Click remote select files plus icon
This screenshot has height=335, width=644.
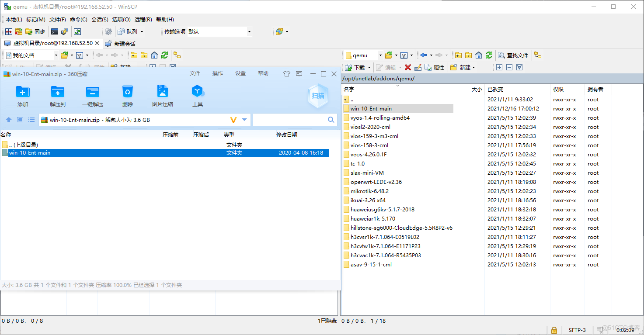tap(499, 67)
